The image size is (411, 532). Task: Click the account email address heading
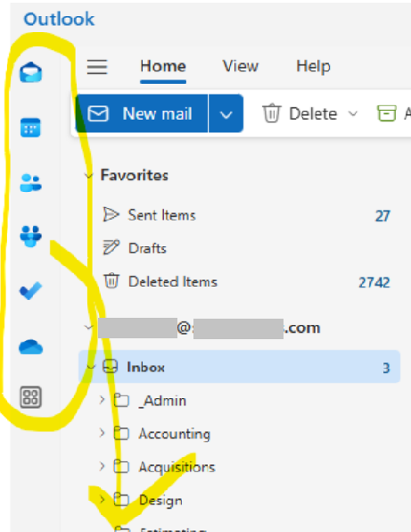click(x=209, y=328)
